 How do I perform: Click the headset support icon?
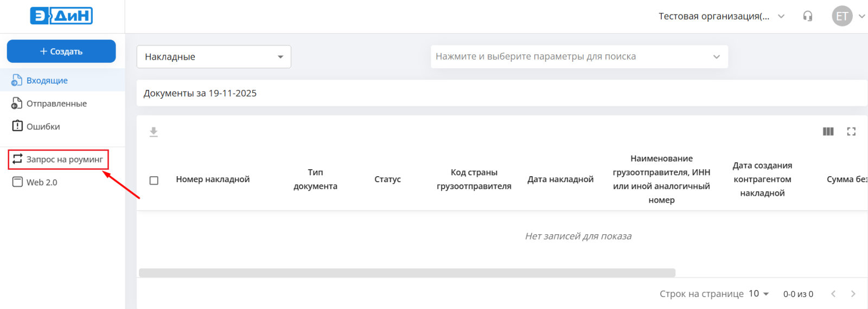pyautogui.click(x=808, y=16)
